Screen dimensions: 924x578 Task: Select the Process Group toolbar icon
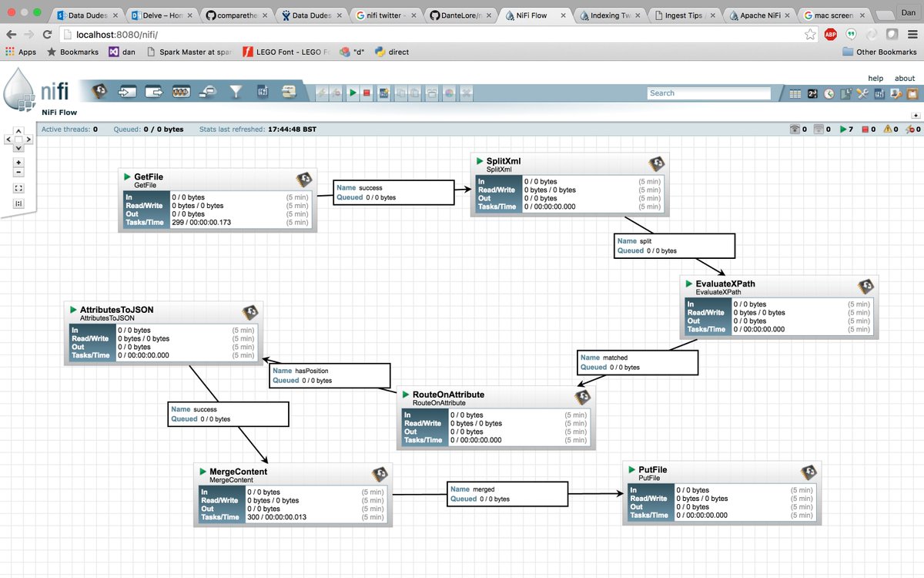(x=181, y=92)
